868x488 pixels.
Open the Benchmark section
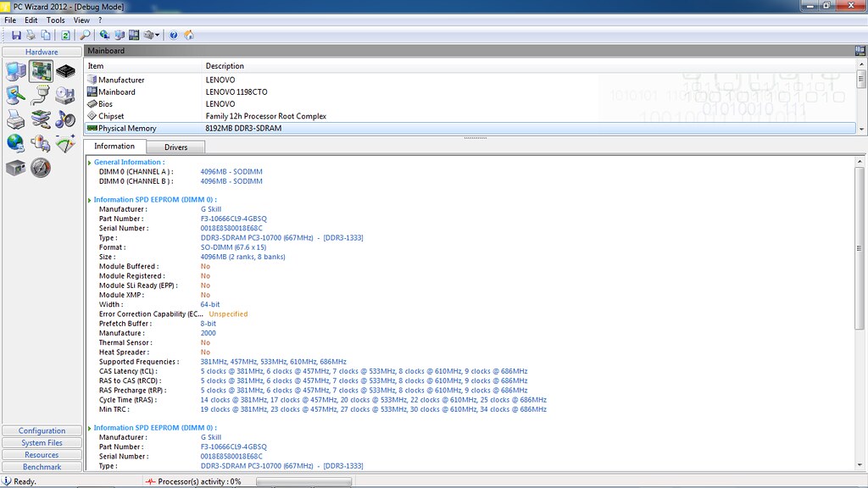42,467
